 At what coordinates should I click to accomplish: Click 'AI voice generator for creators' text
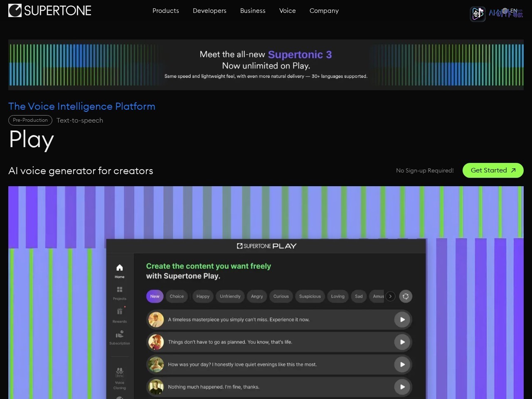(x=81, y=171)
